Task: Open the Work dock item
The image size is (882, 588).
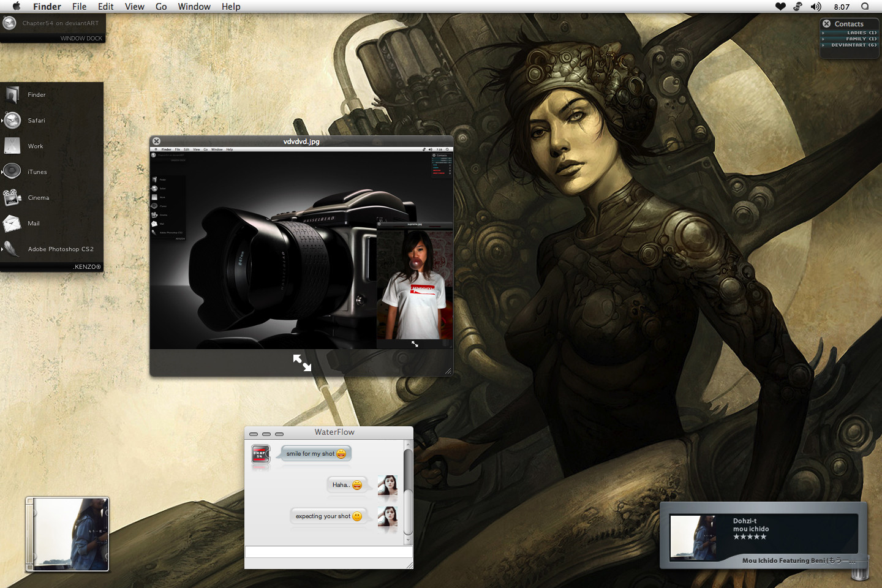Action: 12,146
